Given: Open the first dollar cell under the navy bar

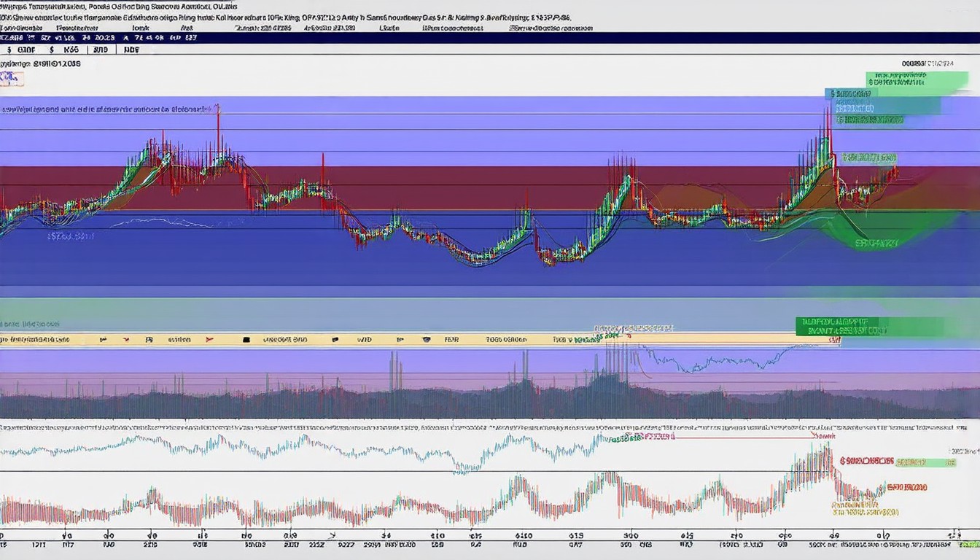Looking at the screenshot, I should (x=21, y=50).
